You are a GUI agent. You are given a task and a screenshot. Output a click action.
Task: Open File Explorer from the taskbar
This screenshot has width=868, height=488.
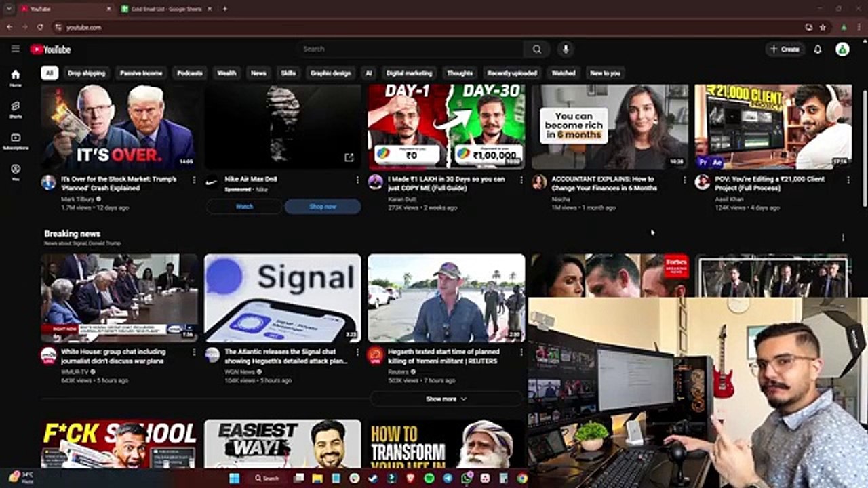(317, 478)
